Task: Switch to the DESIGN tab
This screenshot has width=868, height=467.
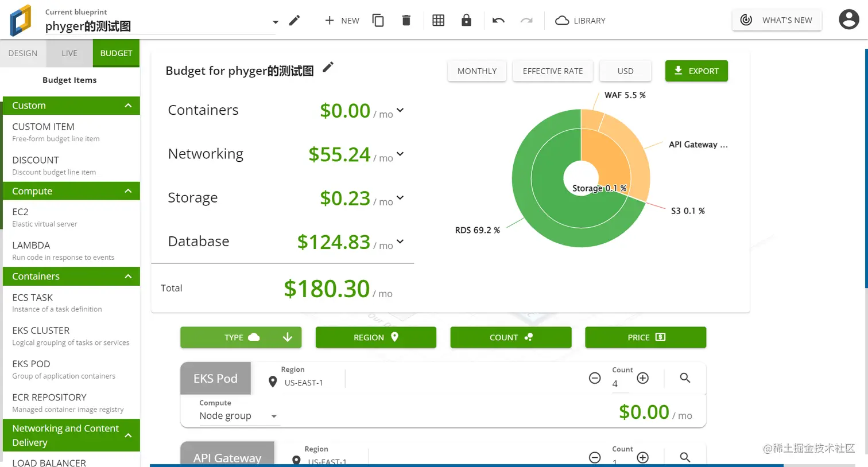Action: pyautogui.click(x=23, y=53)
